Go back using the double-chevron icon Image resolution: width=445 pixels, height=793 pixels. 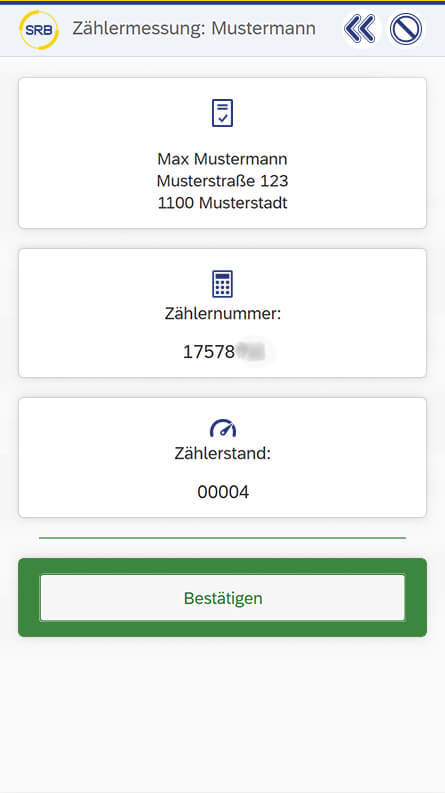[361, 29]
